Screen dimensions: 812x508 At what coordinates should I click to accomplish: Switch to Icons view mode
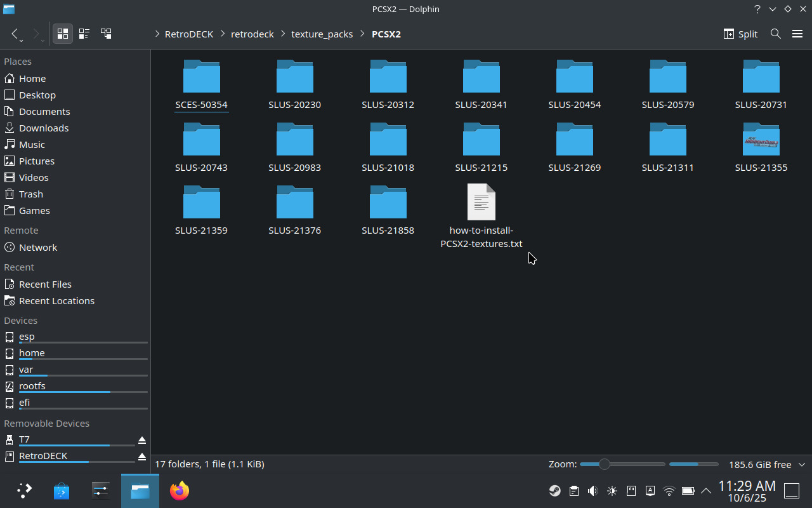62,34
